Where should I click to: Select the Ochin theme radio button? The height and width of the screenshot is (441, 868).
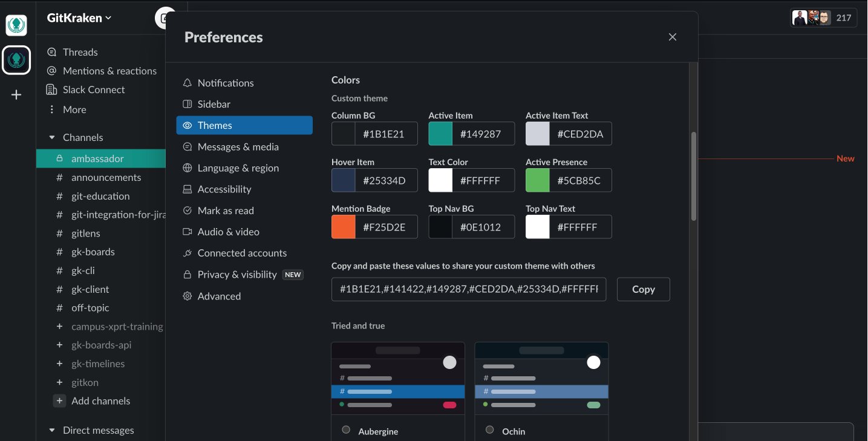point(489,430)
